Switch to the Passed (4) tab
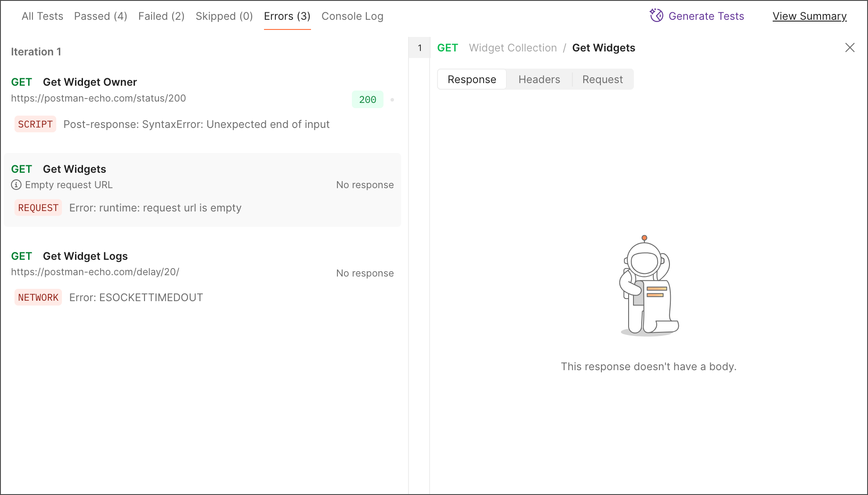Screen dimensions: 868x495 point(101,16)
